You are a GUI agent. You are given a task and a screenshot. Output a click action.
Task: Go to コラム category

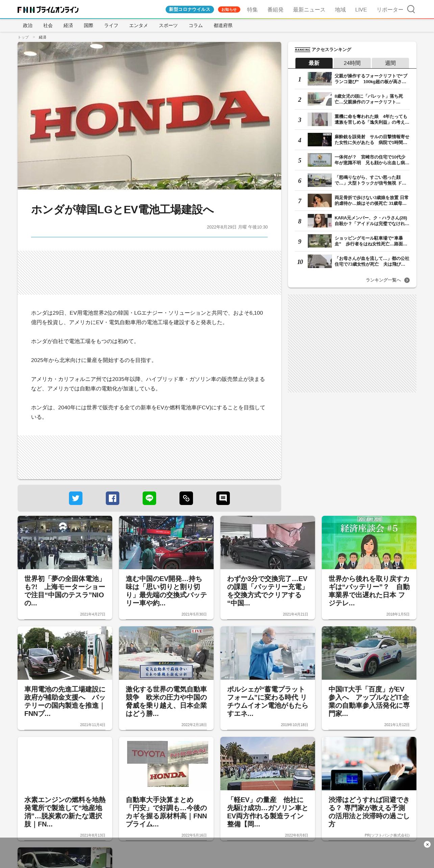click(196, 25)
